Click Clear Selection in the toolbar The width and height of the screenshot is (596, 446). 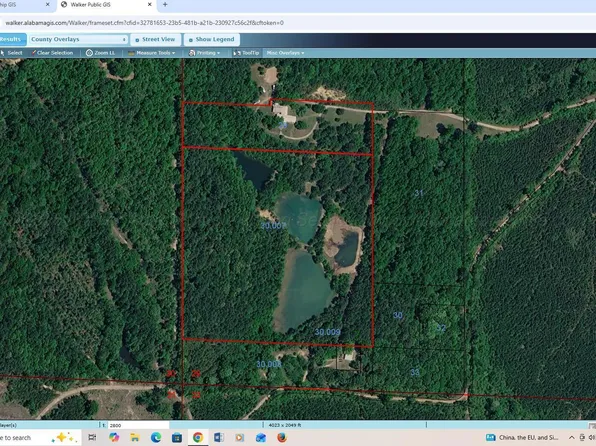[52, 53]
